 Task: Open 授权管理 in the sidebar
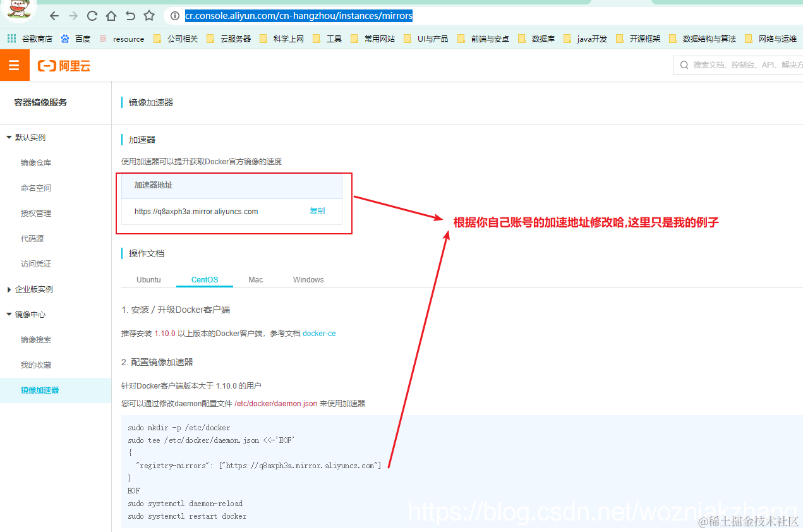[36, 213]
